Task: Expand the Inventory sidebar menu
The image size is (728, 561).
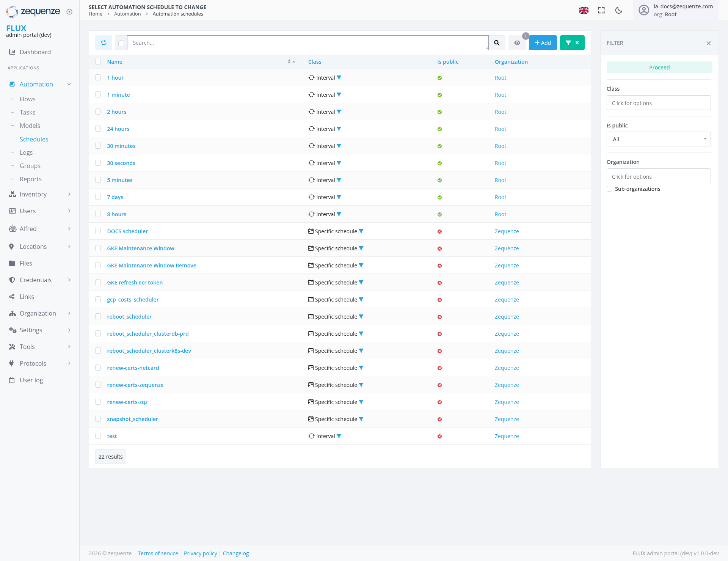Action: (x=40, y=194)
